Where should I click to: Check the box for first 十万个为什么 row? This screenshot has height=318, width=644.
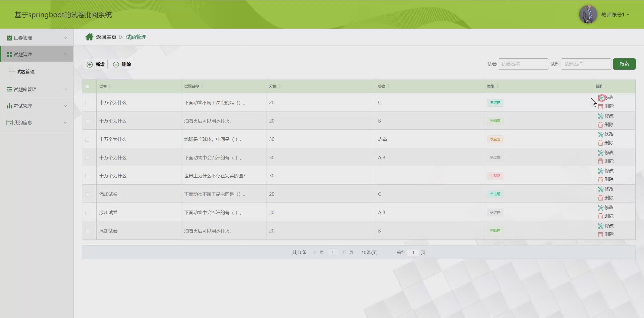87,103
